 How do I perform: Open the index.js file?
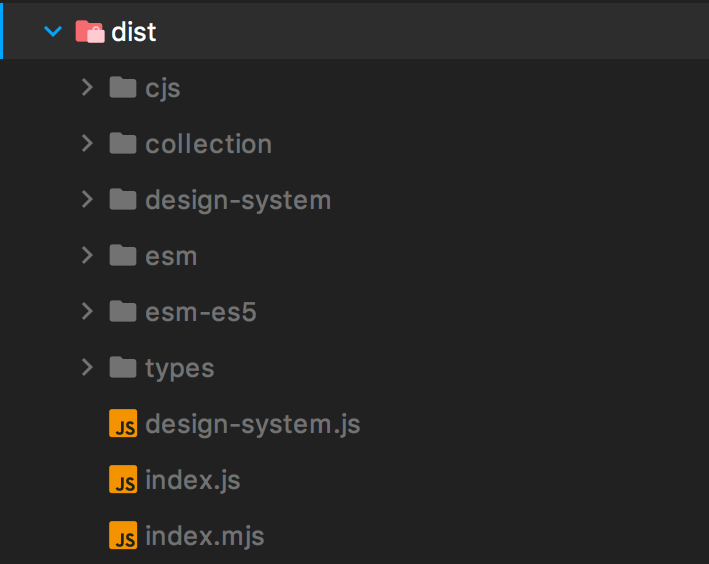click(193, 480)
